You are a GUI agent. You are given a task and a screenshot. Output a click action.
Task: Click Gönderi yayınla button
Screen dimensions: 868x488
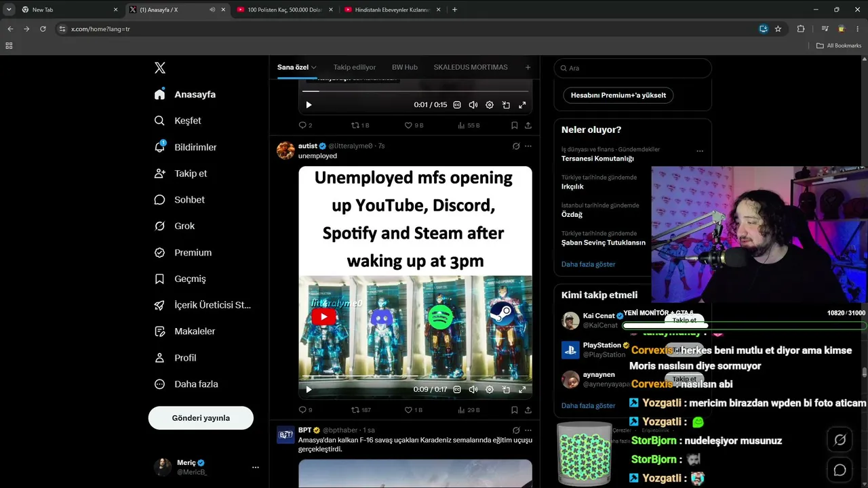pyautogui.click(x=201, y=418)
